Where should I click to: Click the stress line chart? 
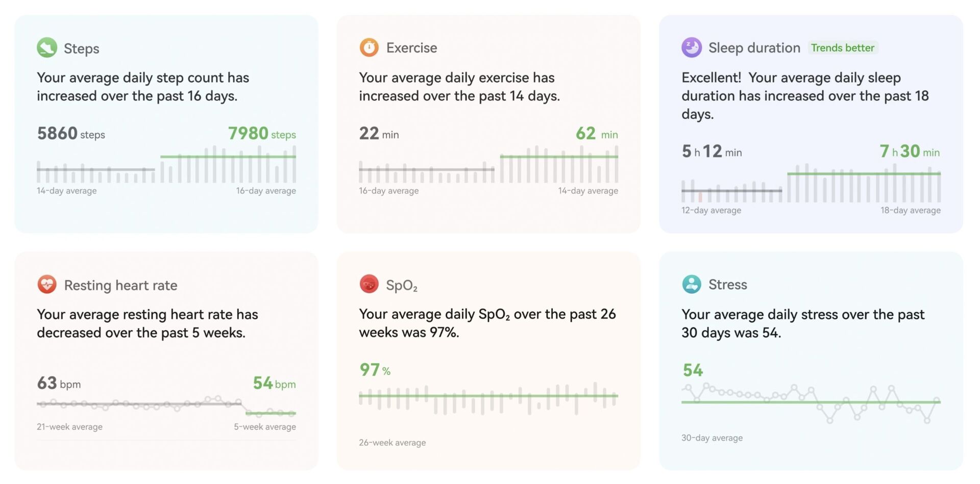pyautogui.click(x=811, y=403)
